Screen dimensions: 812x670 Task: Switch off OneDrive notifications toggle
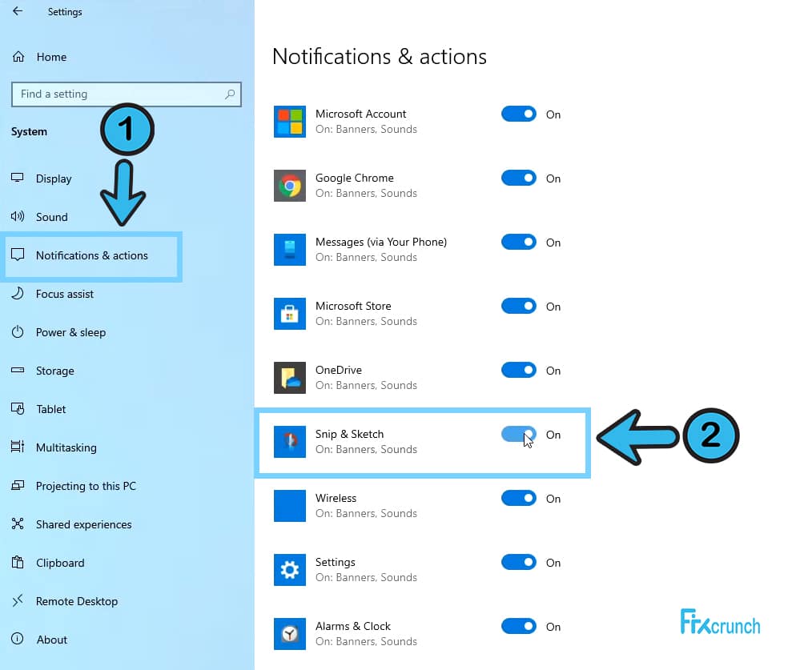coord(518,370)
